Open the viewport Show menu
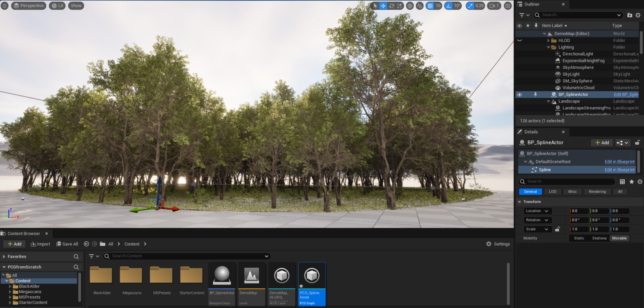This screenshot has height=308, width=644. 76,6
